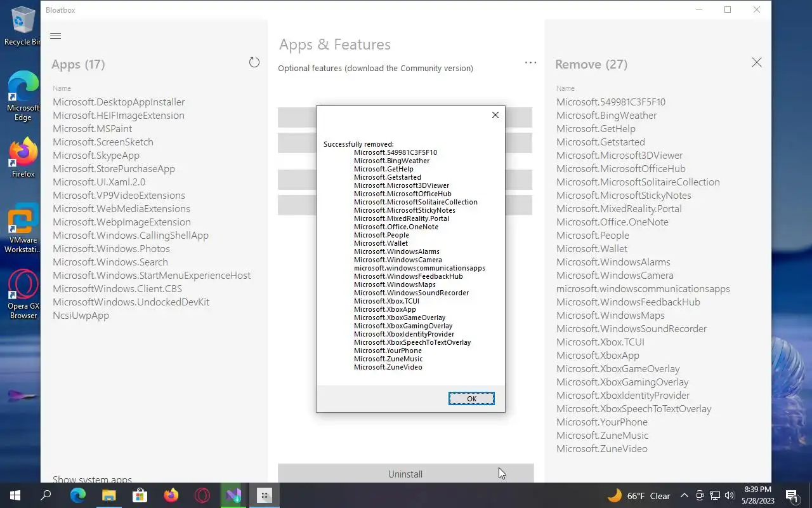Select NcsiUwpApp in Apps list
Viewport: 812px width, 508px height.
(81, 315)
